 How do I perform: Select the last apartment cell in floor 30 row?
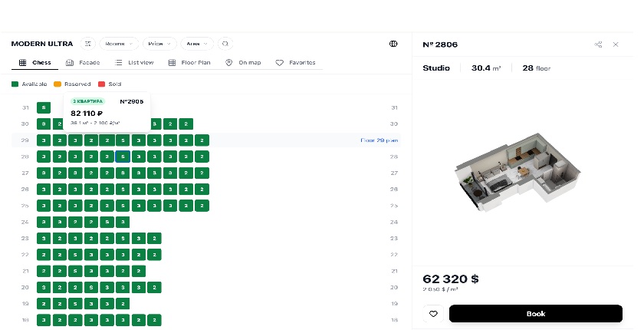(x=186, y=124)
